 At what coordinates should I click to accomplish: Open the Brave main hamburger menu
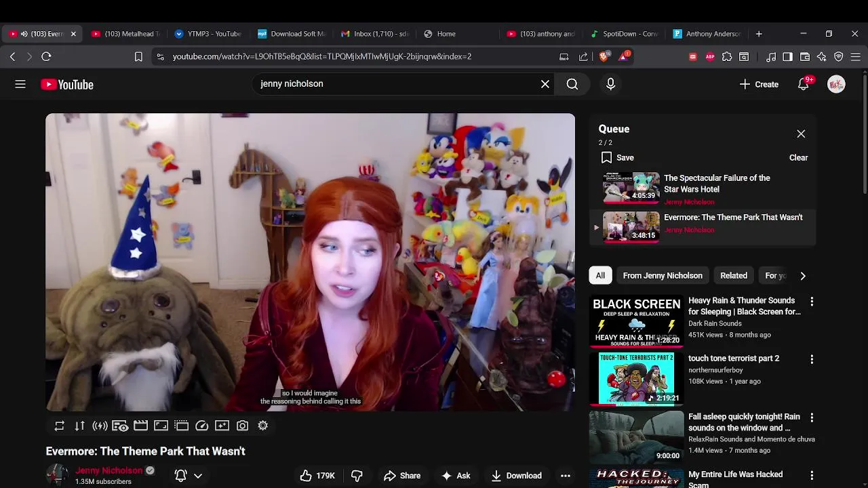click(856, 57)
